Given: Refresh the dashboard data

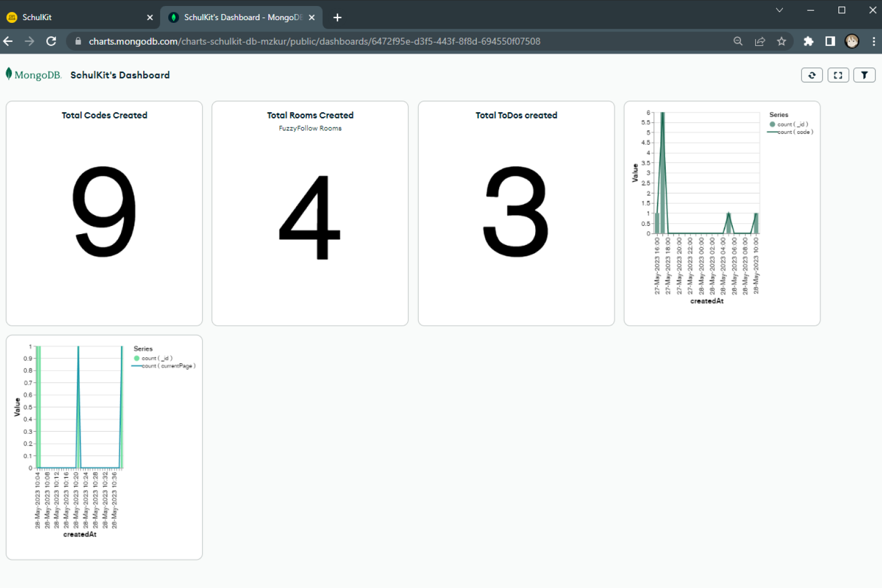Looking at the screenshot, I should (812, 75).
